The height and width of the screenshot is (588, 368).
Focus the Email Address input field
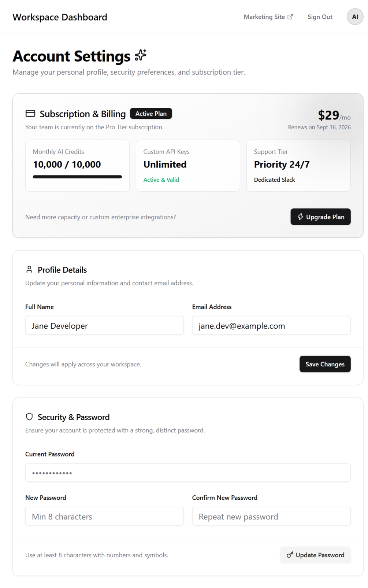tap(271, 325)
